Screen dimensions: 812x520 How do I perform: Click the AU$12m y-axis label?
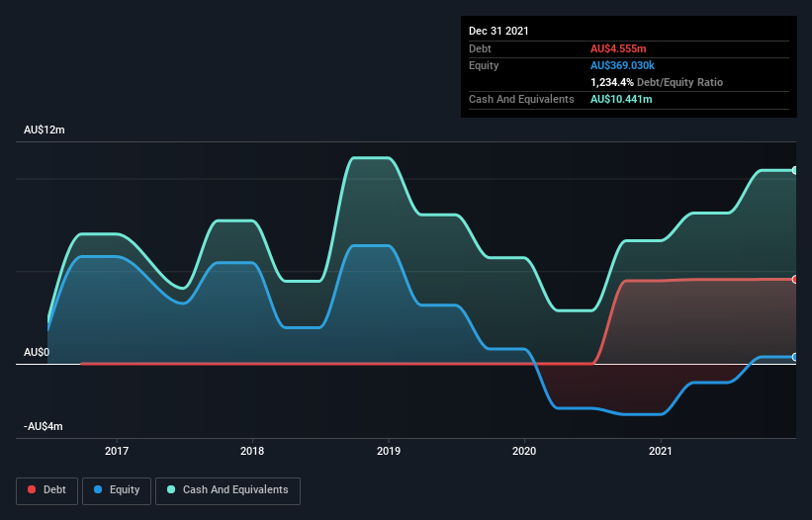tap(45, 130)
